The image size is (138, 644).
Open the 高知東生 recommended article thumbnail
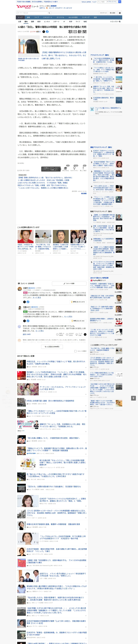(x=61, y=236)
